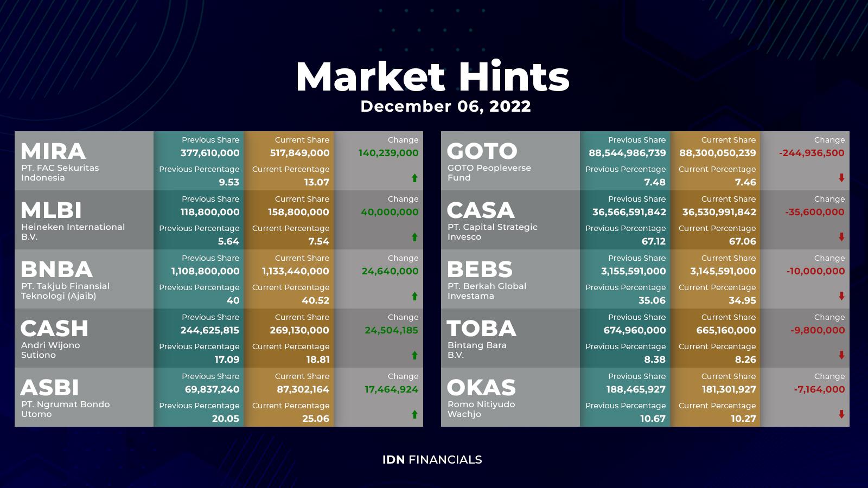Click the red down arrow for GOTO
Viewport: 868px width, 488px height.
coord(841,178)
